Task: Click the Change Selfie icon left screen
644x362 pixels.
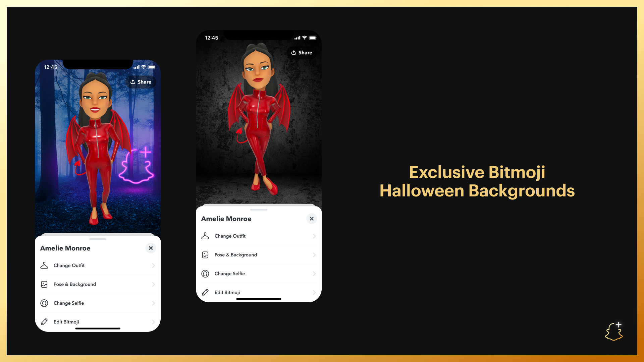Action: (45, 303)
